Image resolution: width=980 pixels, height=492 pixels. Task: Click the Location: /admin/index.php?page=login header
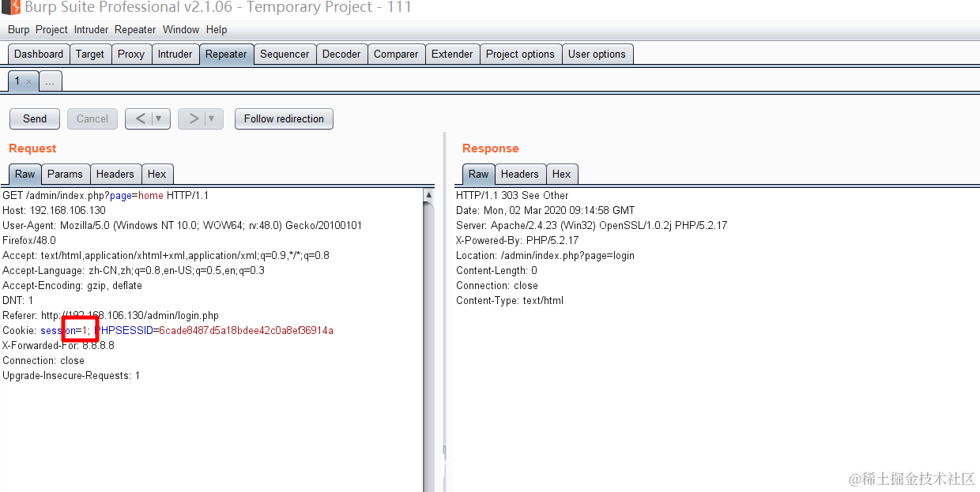[x=545, y=255]
